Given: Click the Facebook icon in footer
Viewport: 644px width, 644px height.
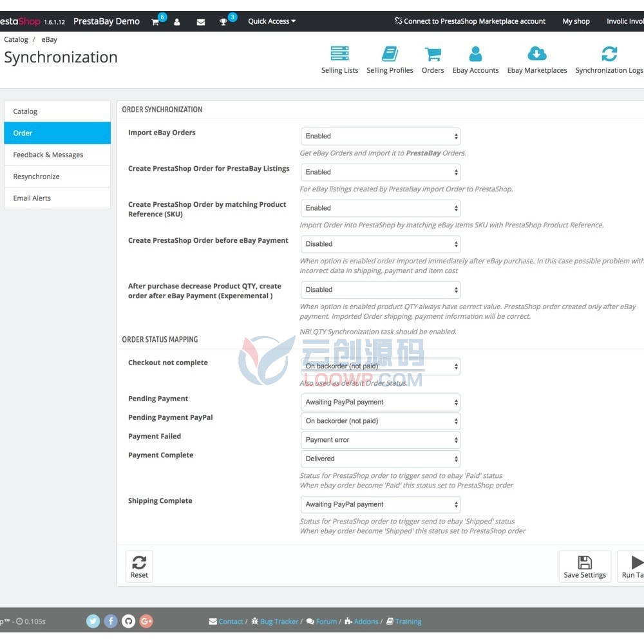Looking at the screenshot, I should (x=111, y=621).
